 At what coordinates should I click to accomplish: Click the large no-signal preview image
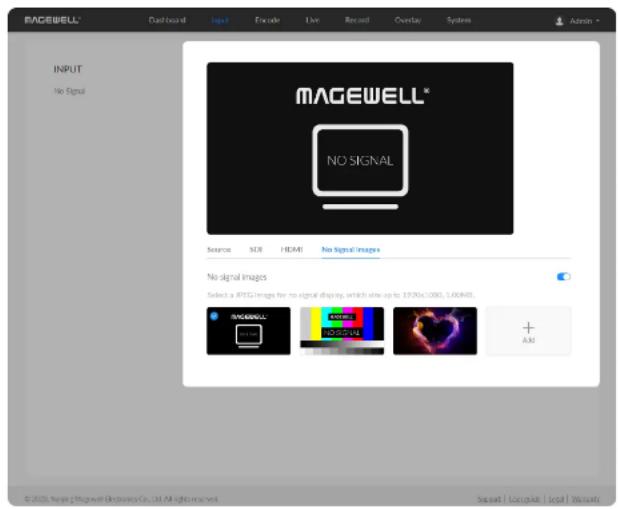coord(360,148)
